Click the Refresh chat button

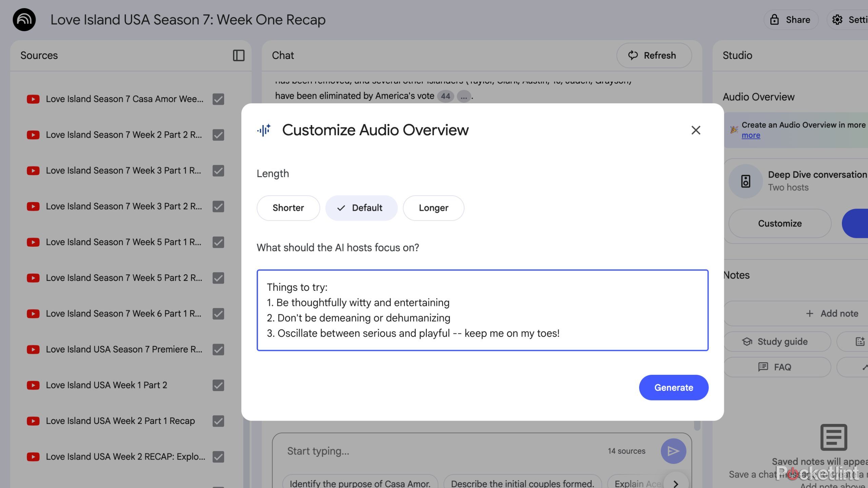pos(654,55)
